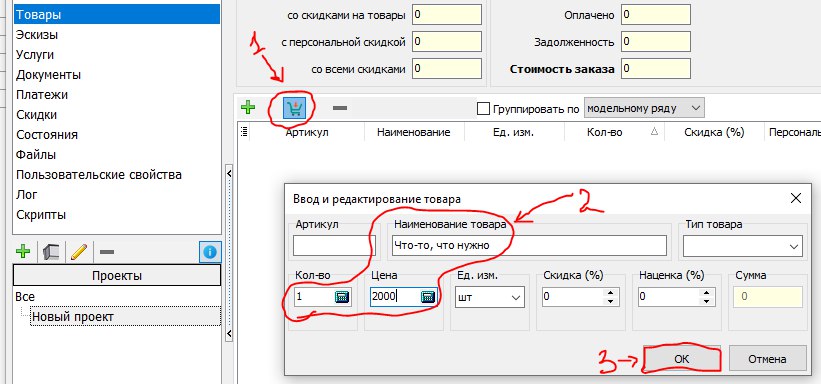The image size is (821, 384).
Task: Click the Задолженность value field
Action: 656,42
